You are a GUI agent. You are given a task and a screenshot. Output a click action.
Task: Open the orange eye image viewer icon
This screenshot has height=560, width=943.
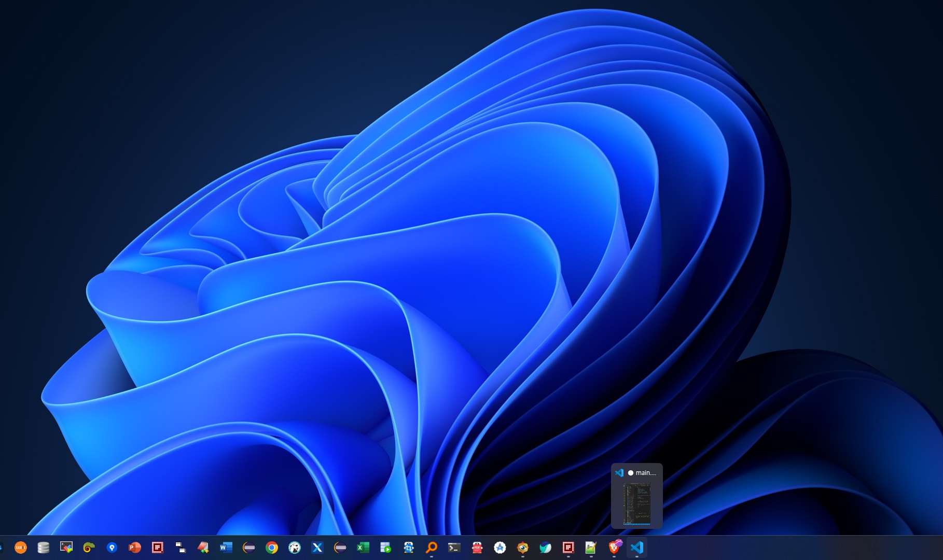click(523, 548)
